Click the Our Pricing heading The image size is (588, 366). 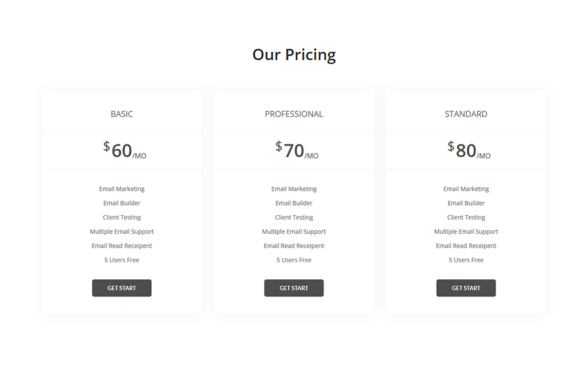point(294,54)
